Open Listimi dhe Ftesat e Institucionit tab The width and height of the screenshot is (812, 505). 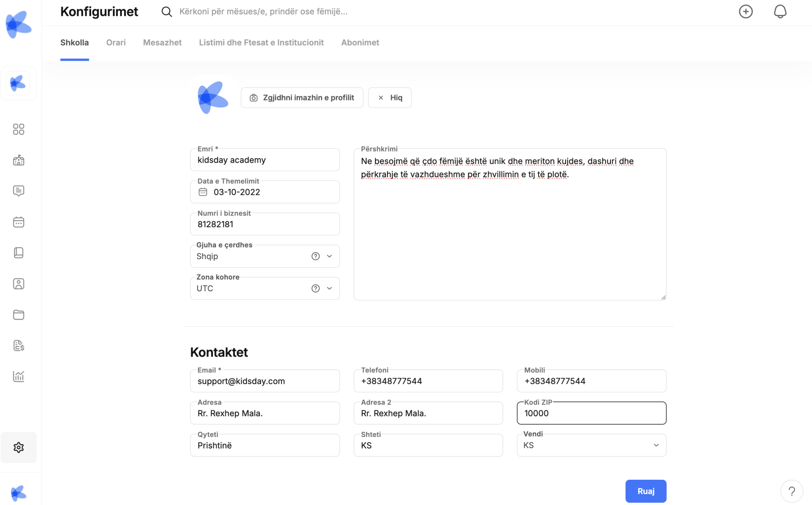tap(261, 42)
